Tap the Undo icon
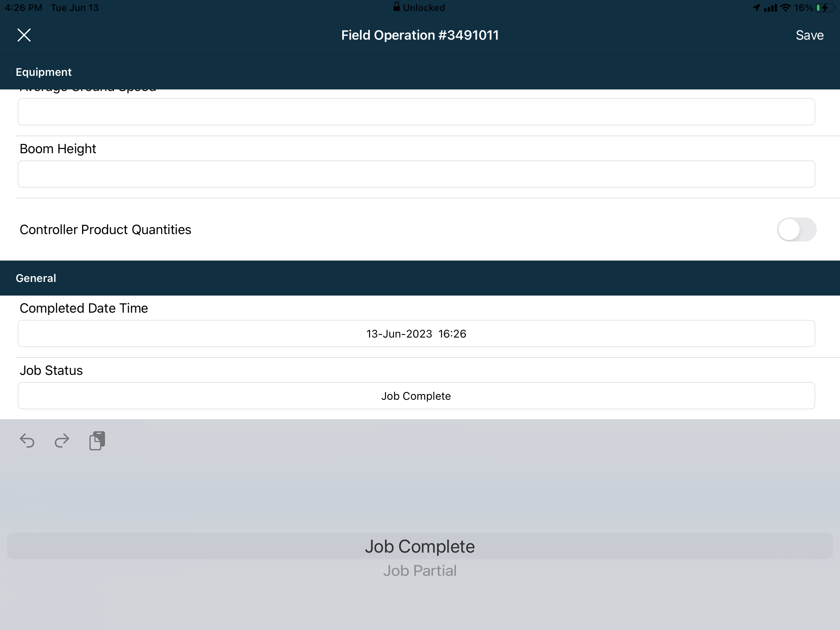This screenshot has width=840, height=630. (28, 441)
